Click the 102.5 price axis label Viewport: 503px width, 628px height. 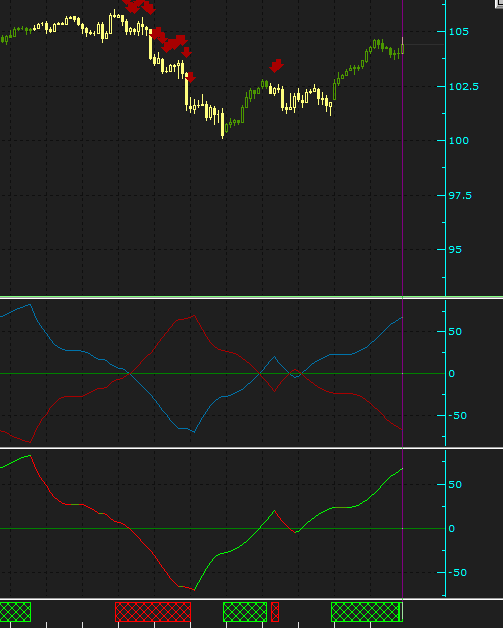pyautogui.click(x=463, y=87)
